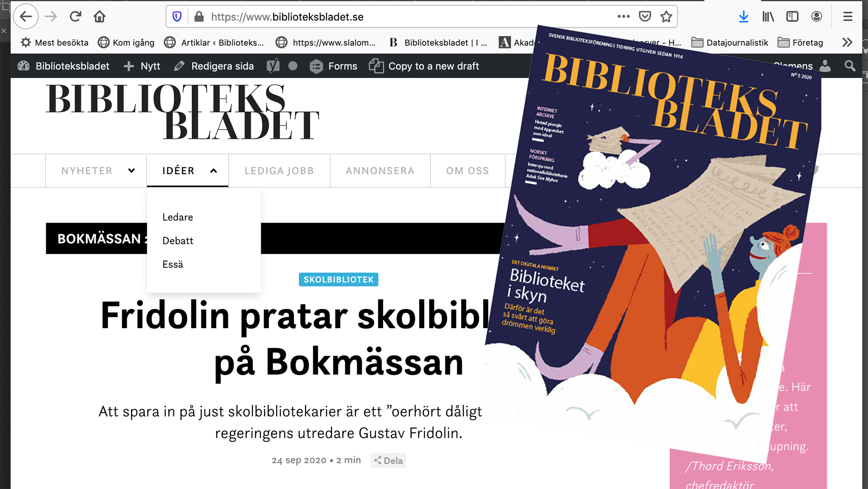Screen dimensions: 868x489
Task: Click the Dela share button
Action: point(388,461)
